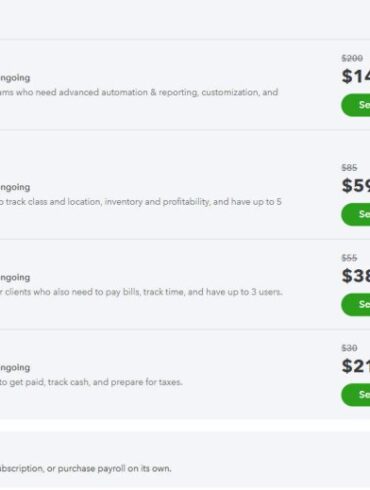Click the pay bills, track time plan description

(x=141, y=292)
